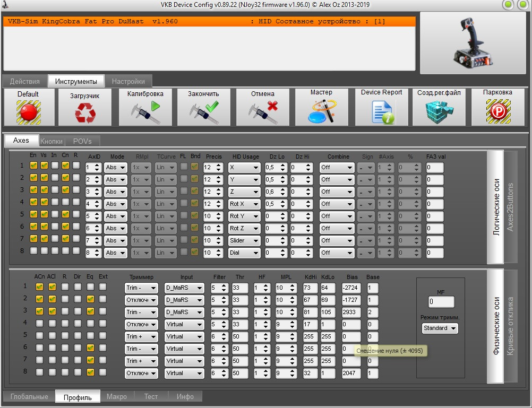The image size is (532, 408).
Task: Toggle ACn checkbox for physical axis 1
Action: coord(39,287)
